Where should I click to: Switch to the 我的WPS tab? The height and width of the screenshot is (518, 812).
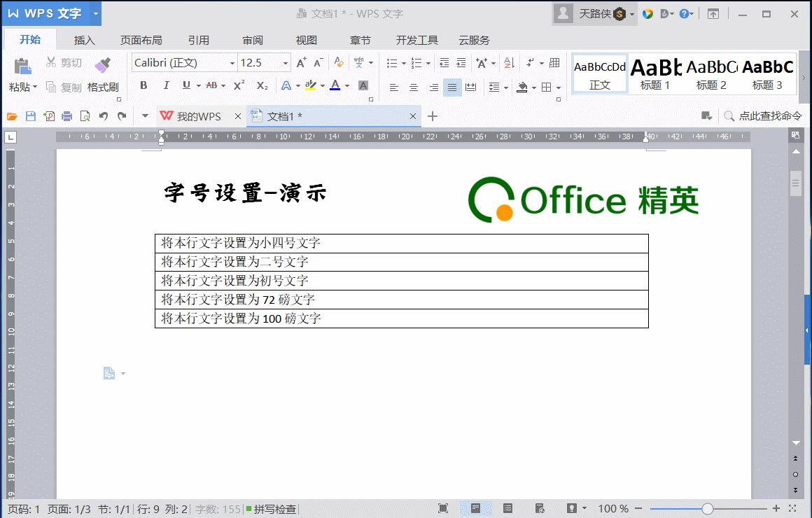[x=199, y=116]
